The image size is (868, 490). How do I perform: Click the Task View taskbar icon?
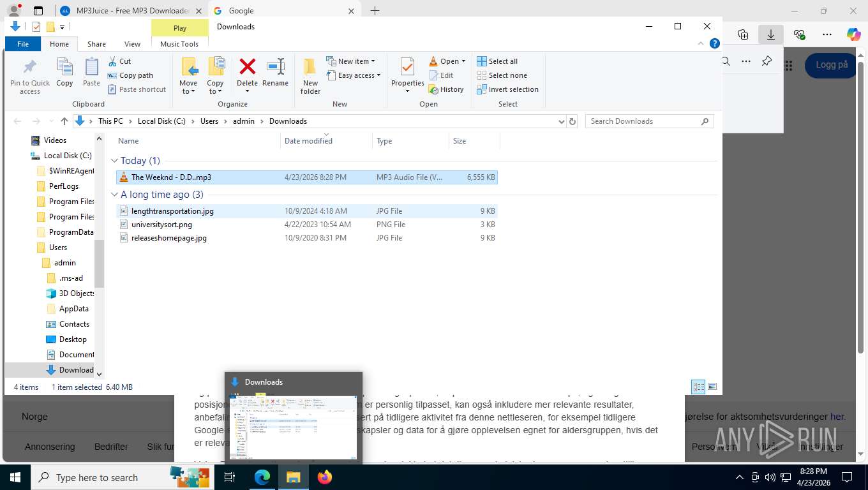point(230,477)
